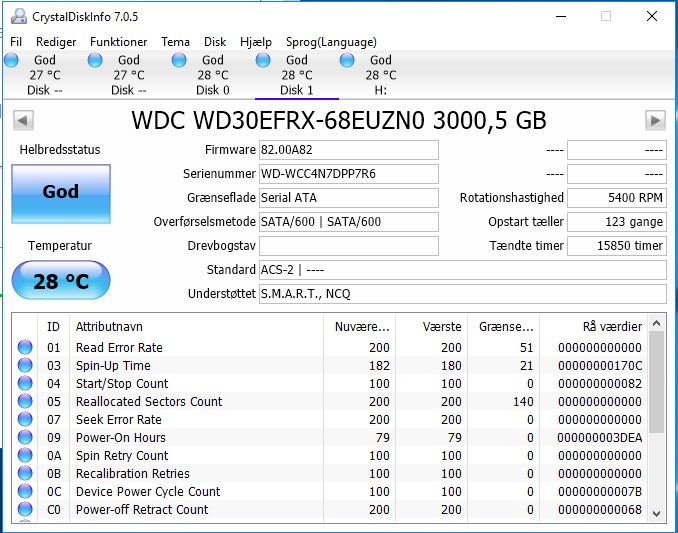The image size is (678, 533).
Task: Click the Opstart tæller 123 gange field
Action: click(617, 222)
